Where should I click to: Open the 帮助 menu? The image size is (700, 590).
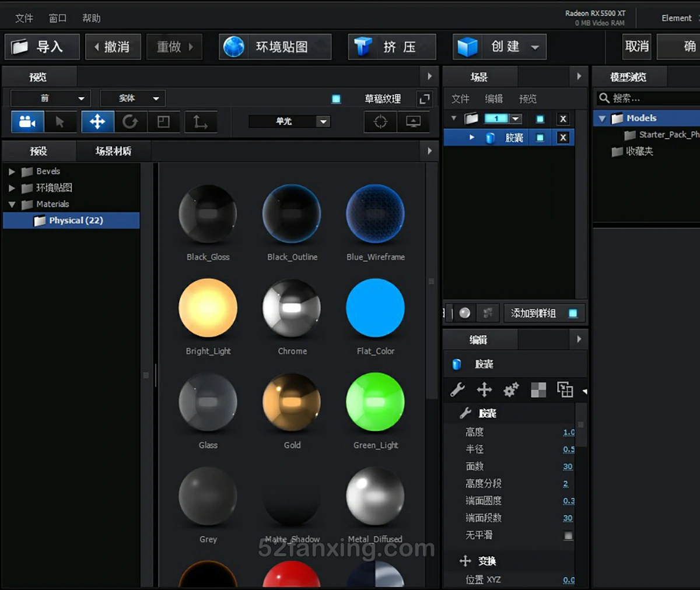pos(91,18)
